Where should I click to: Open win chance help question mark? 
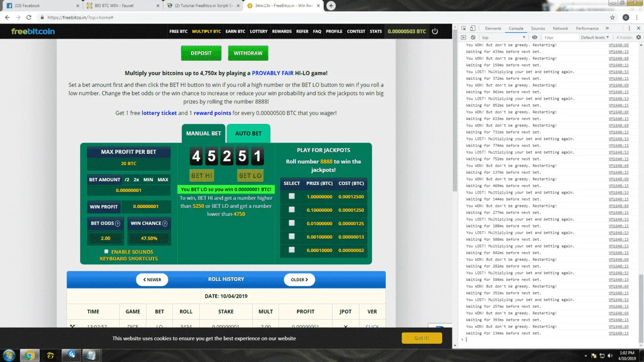165,224
